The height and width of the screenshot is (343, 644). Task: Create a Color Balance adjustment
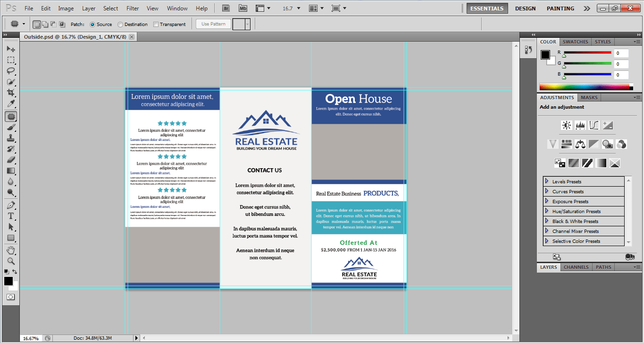pos(580,144)
